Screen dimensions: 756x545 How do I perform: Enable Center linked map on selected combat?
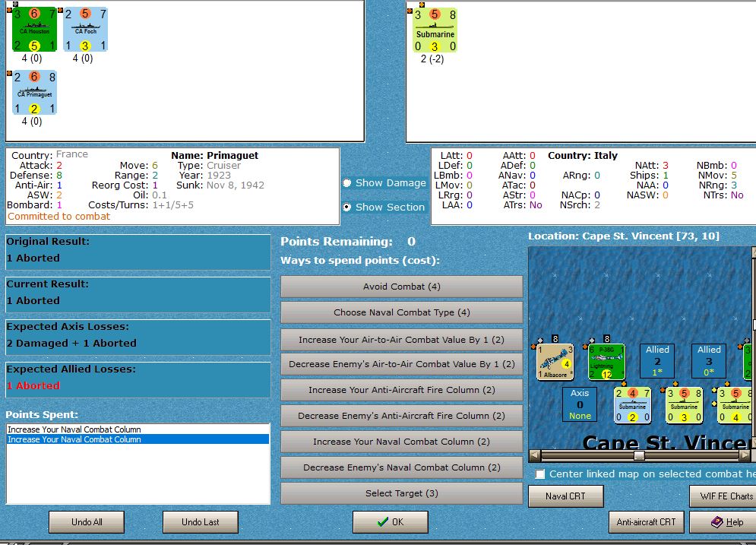(540, 474)
